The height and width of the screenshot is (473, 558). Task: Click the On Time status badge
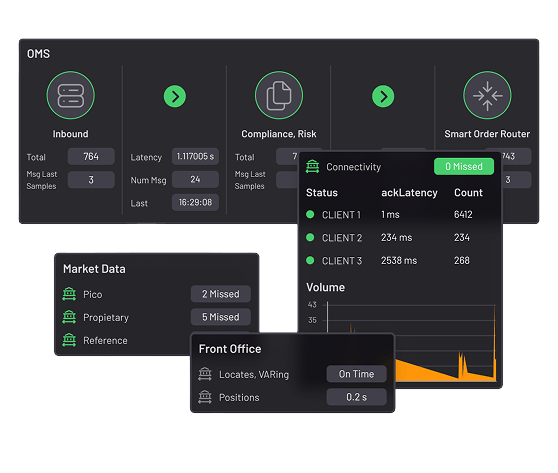coord(356,374)
